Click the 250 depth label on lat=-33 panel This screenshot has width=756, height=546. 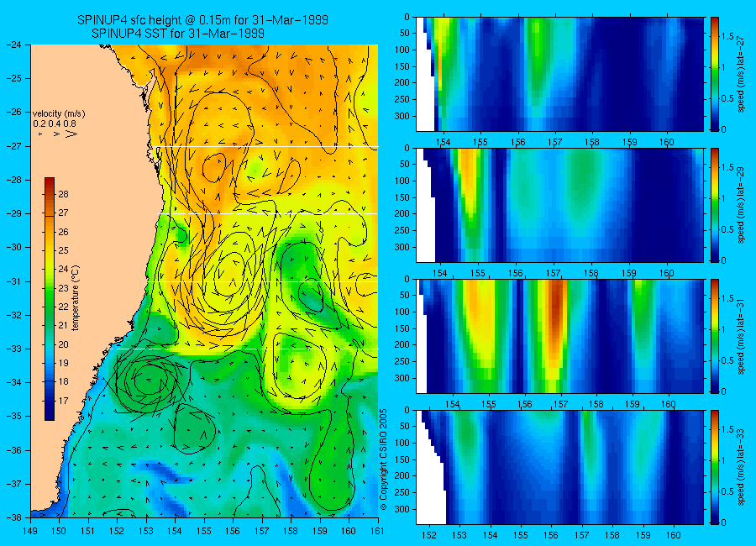click(x=402, y=492)
